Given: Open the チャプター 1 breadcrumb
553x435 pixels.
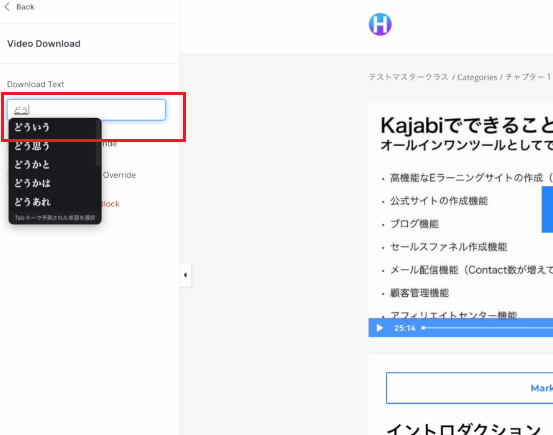Looking at the screenshot, I should coord(528,77).
